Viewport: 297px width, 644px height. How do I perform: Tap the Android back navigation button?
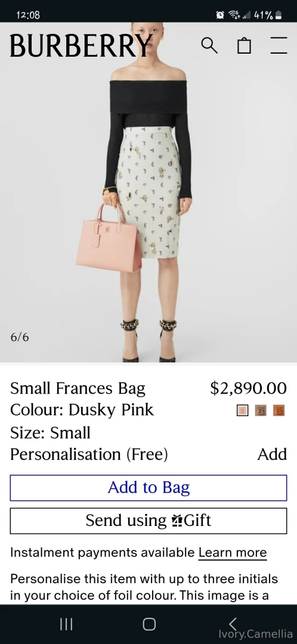tap(233, 624)
